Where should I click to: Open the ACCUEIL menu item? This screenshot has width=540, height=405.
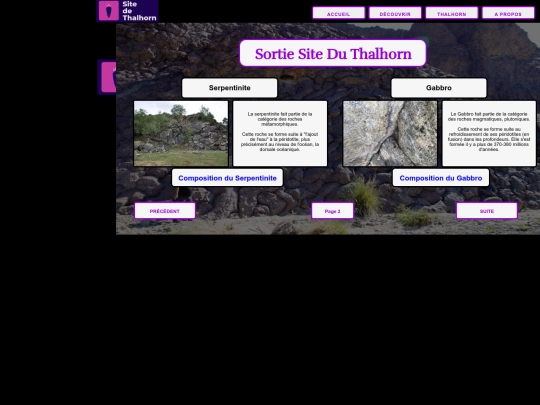pos(339,13)
